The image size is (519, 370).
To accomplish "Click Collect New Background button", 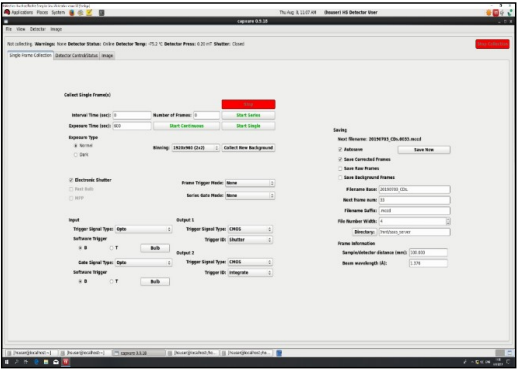I will point(248,148).
